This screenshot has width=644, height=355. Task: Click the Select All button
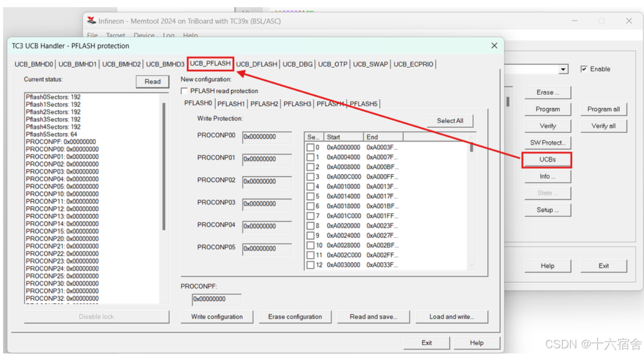[x=450, y=121]
